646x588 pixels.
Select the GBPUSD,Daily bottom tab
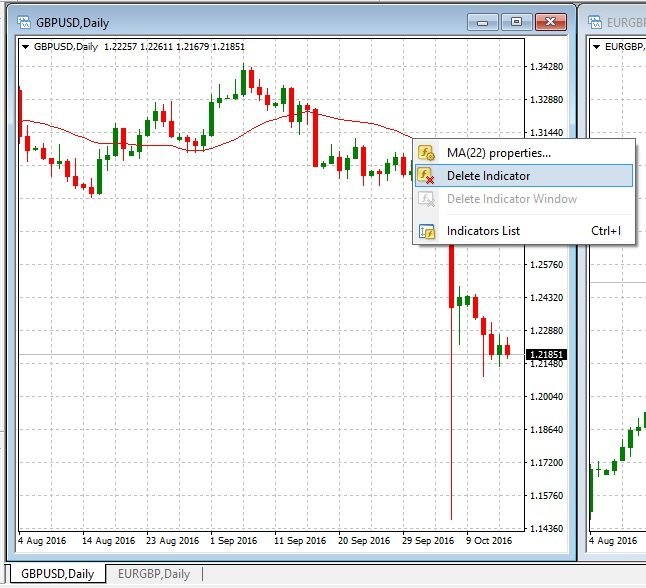tap(58, 574)
